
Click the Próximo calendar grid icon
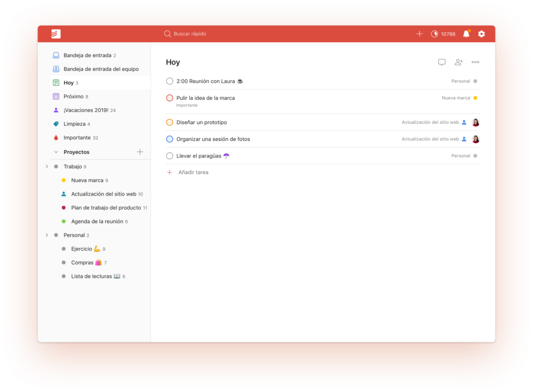click(56, 96)
